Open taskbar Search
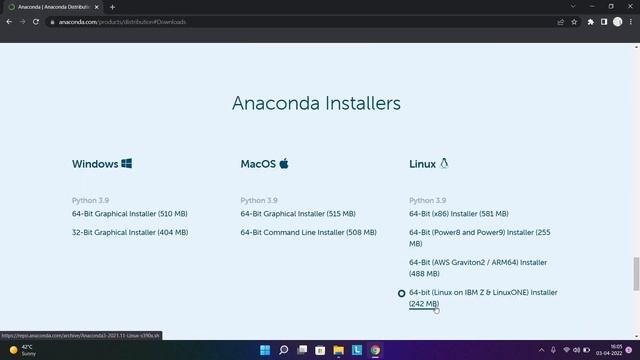The width and height of the screenshot is (640, 360). point(283,350)
